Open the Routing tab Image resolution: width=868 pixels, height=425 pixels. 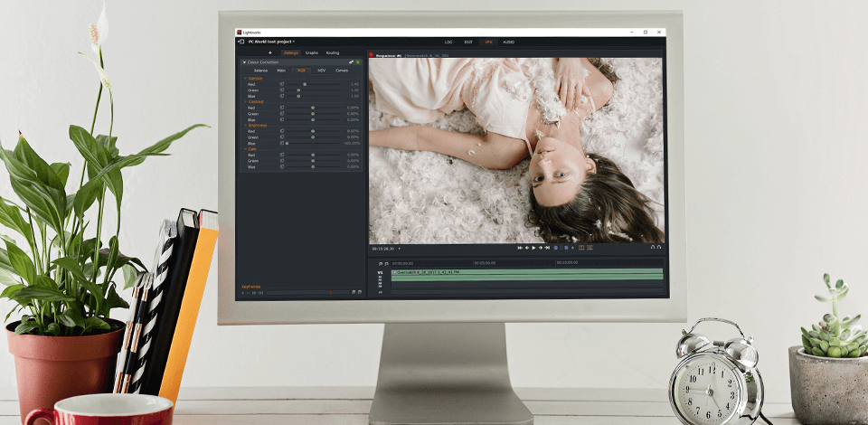333,53
